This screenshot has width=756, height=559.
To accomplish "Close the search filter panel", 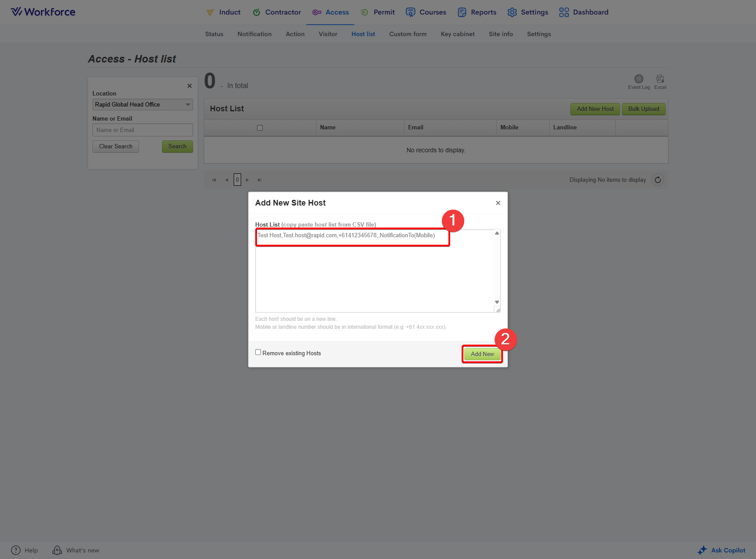I will tap(189, 86).
